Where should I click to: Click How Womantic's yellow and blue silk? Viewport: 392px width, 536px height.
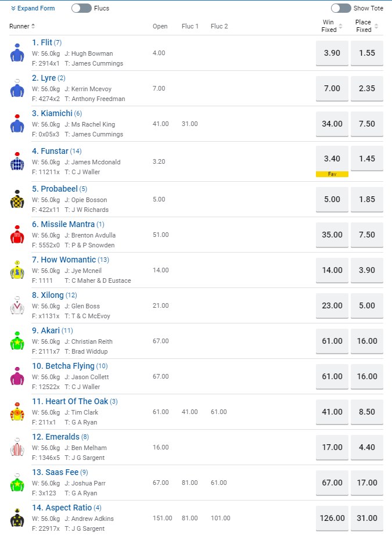[x=17, y=270]
